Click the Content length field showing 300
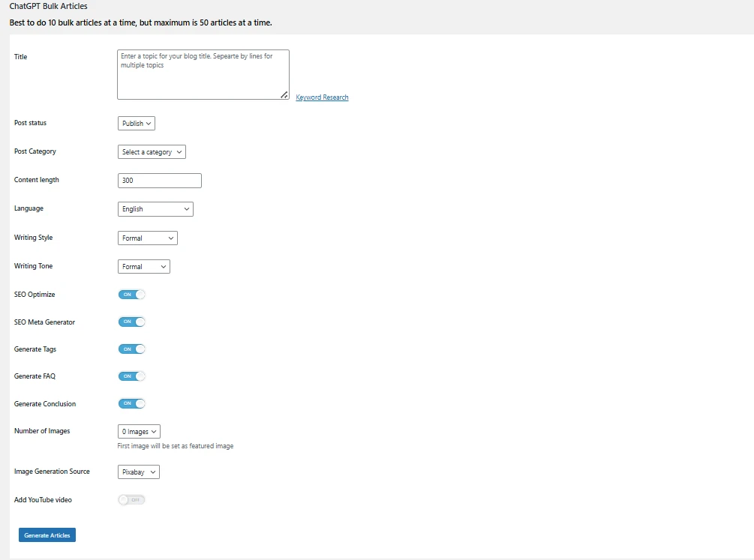The height and width of the screenshot is (560, 754). tap(160, 180)
